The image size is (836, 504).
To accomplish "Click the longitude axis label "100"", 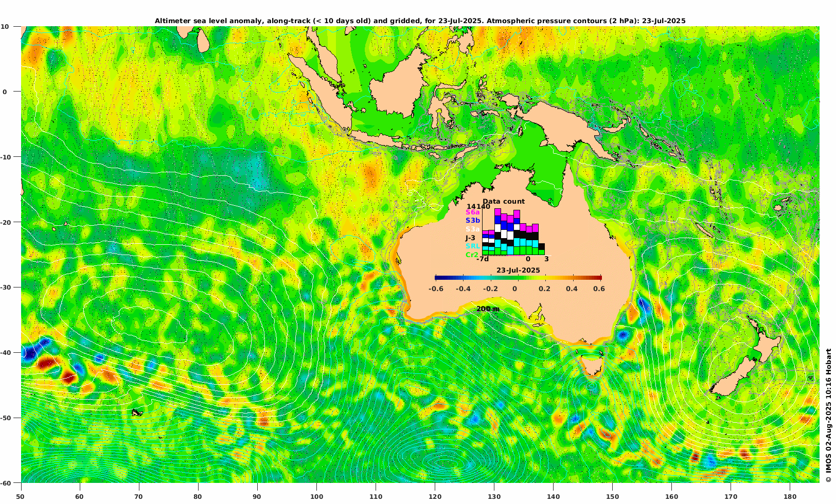I will click(x=316, y=497).
